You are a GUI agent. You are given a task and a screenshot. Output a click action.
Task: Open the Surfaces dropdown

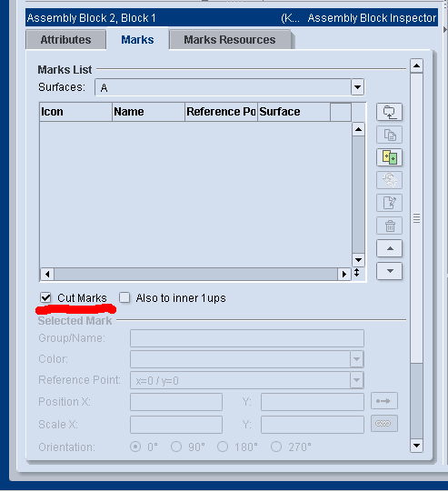coord(357,87)
